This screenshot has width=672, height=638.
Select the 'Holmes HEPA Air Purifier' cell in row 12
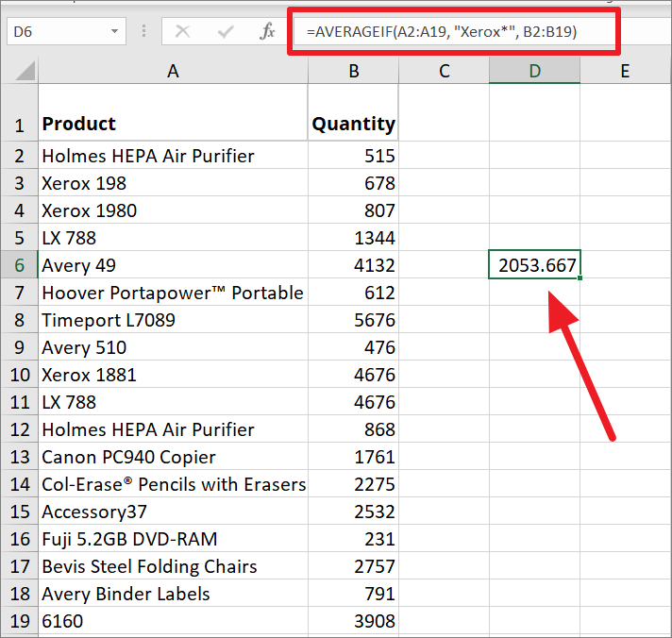click(173, 429)
